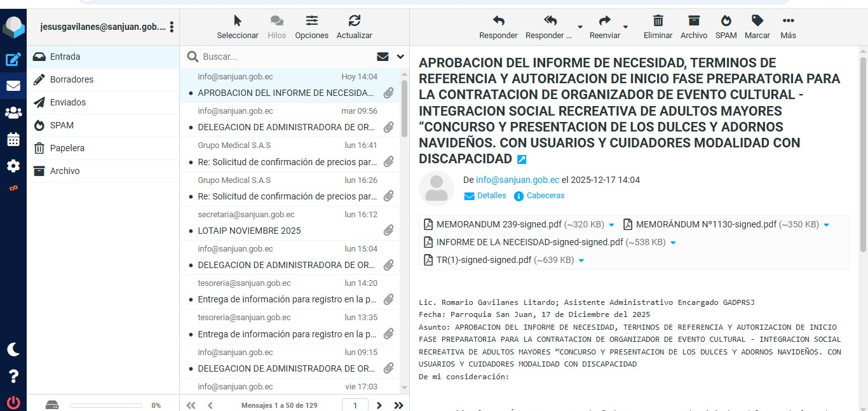
Task: Click the compose new message icon
Action: (x=13, y=60)
